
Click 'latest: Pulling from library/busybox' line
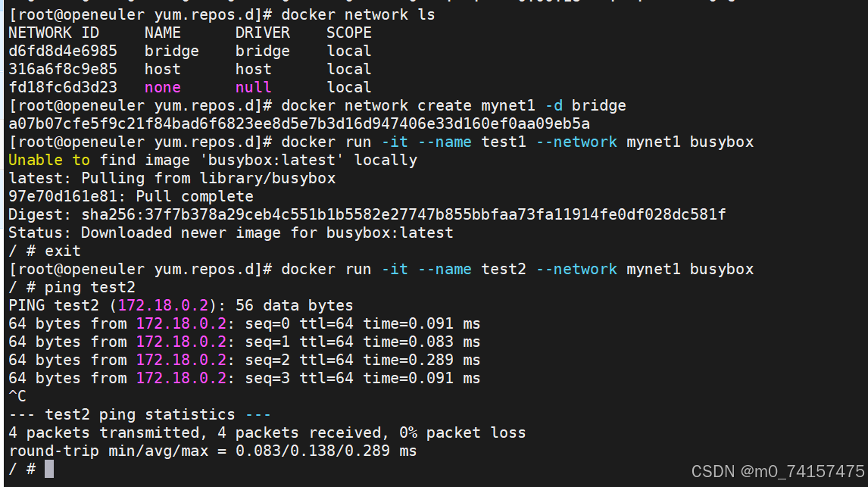[172, 178]
